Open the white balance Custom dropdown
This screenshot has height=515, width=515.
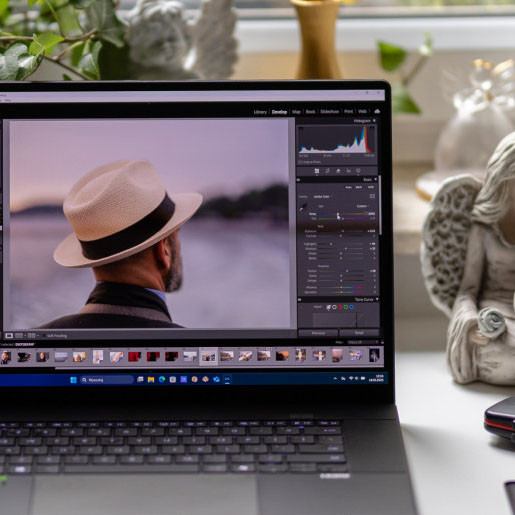tap(362, 206)
